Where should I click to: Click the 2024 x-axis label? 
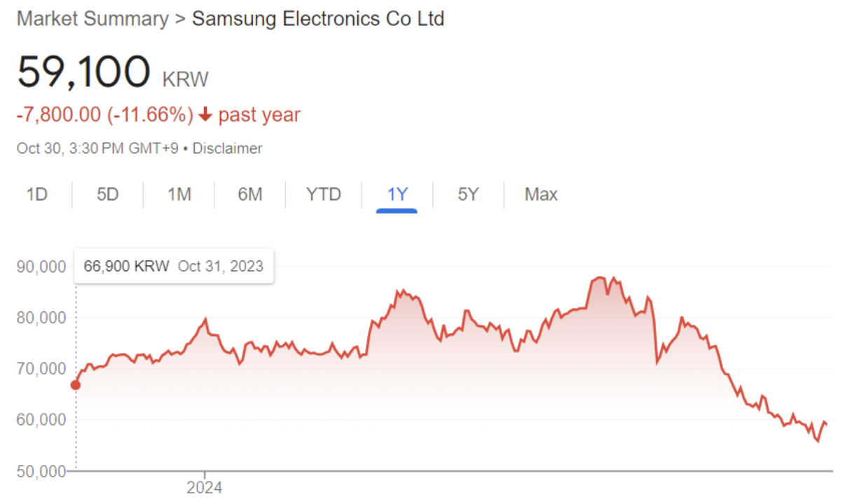(205, 487)
